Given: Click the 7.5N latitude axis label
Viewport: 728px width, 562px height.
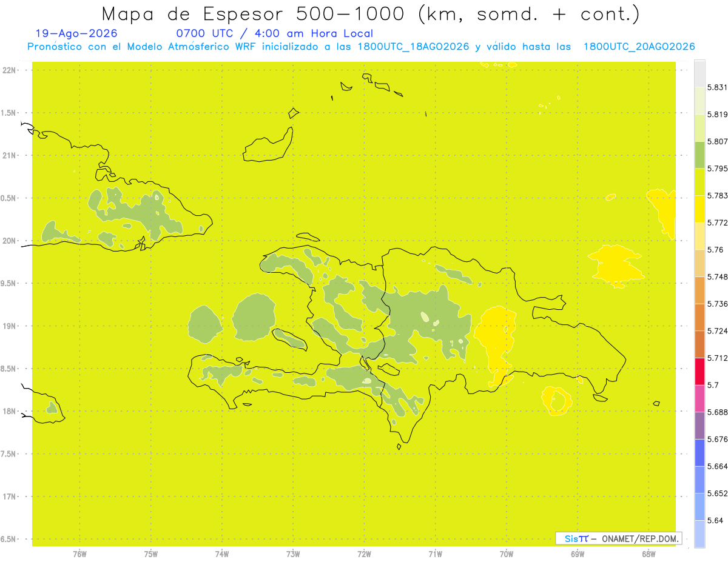Looking at the screenshot, I should (x=8, y=454).
